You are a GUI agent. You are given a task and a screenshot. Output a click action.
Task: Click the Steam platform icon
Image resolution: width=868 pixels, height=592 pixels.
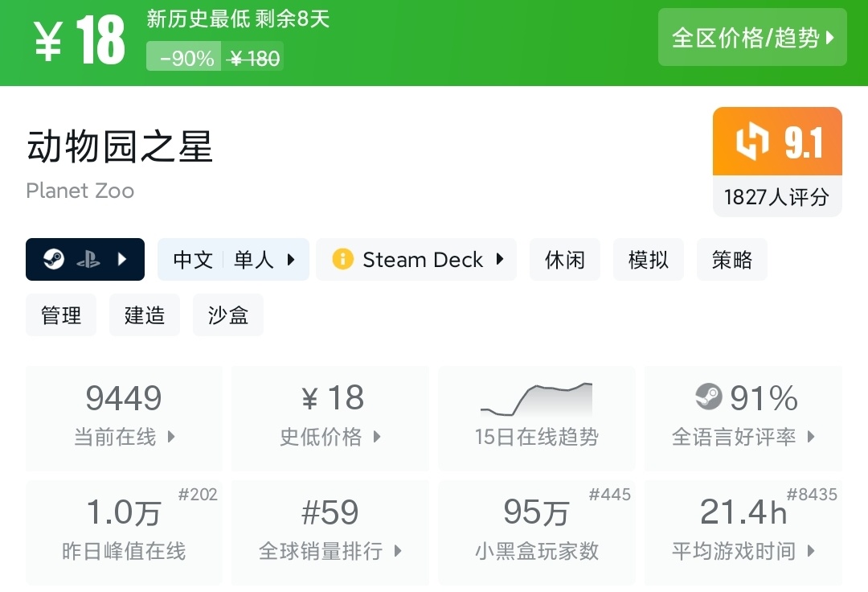click(x=54, y=260)
